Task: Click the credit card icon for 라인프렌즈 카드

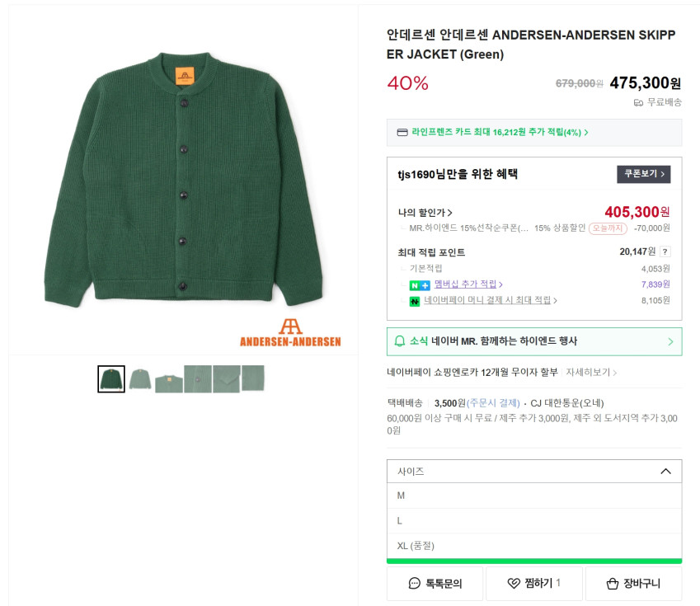Action: (x=402, y=132)
